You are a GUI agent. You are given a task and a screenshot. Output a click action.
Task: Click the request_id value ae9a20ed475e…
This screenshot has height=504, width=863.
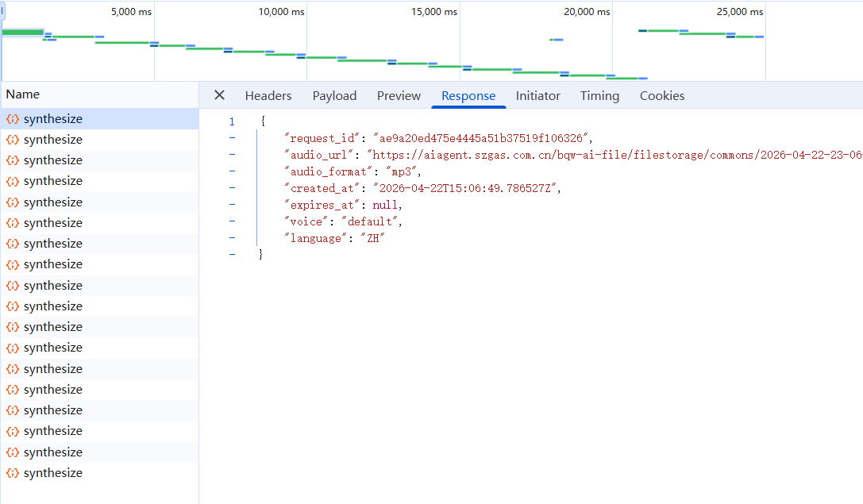click(480, 138)
